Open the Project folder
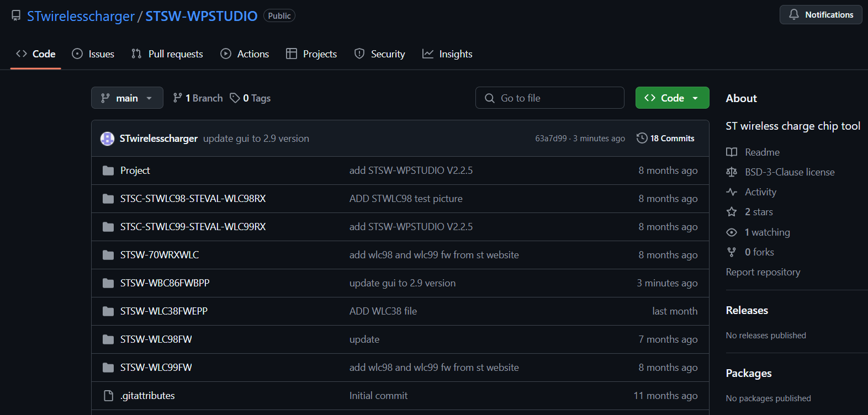Screen dimensions: 868x415 tap(135, 171)
